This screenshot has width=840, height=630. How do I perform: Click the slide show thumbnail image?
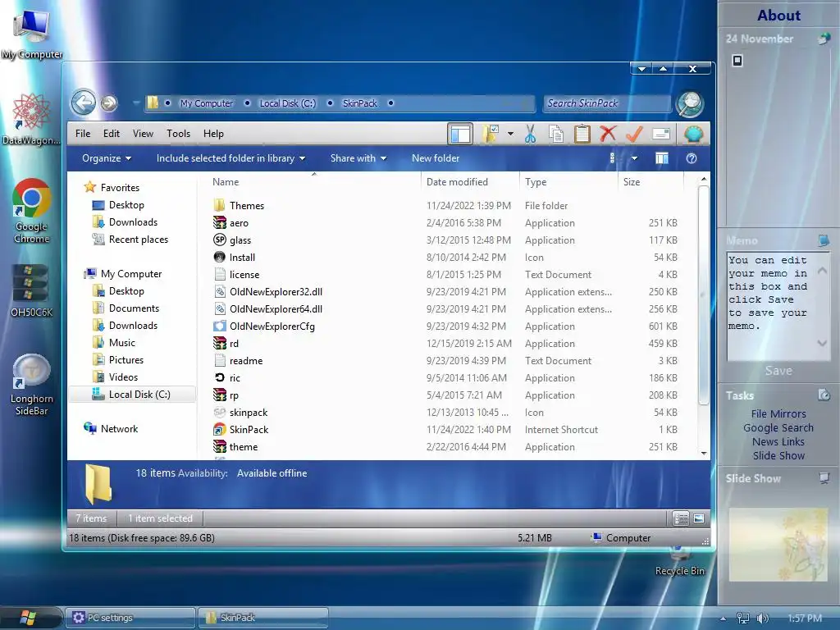point(778,545)
